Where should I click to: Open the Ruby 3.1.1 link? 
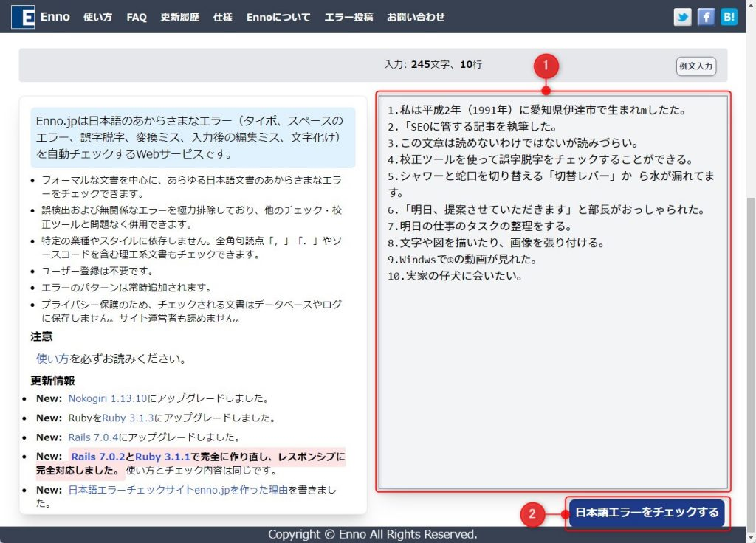tap(162, 456)
